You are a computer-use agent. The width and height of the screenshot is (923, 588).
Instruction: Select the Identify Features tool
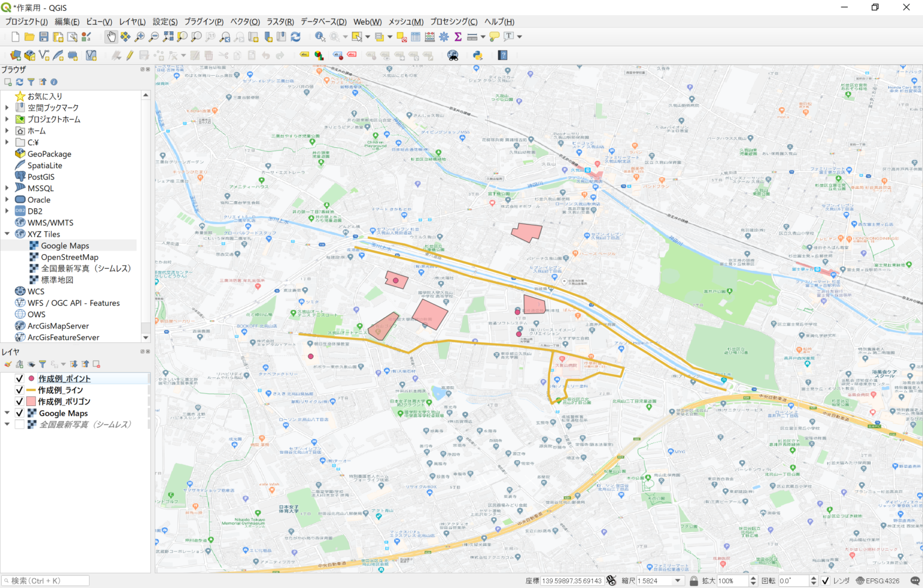pos(319,37)
